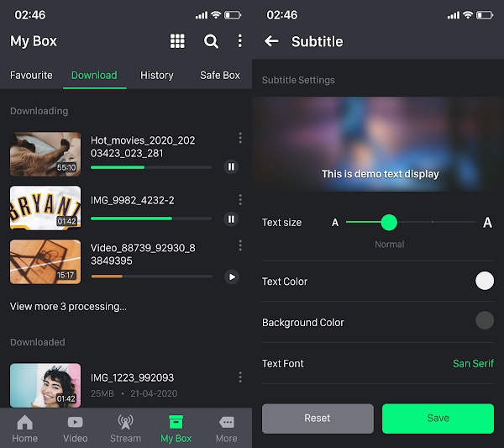The width and height of the screenshot is (504, 448).
Task: Open the Hot_movies_2020 cat thumbnail
Action: click(x=45, y=154)
